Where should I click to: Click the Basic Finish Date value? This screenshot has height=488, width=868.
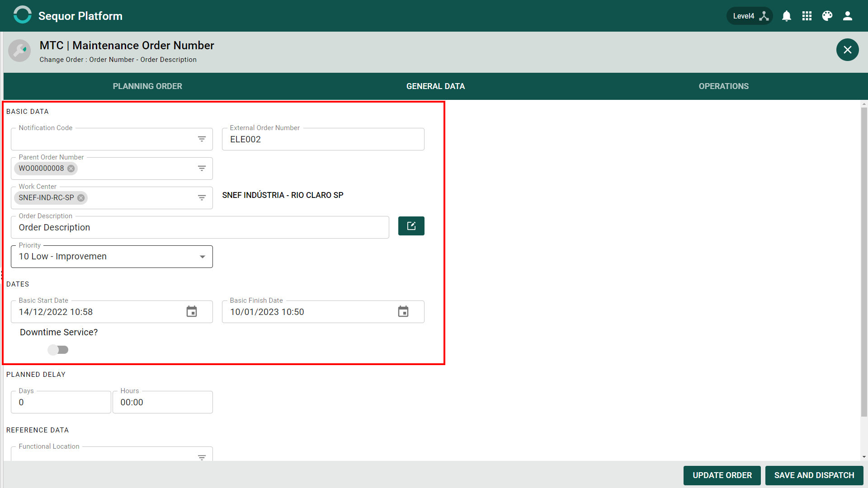point(267,312)
